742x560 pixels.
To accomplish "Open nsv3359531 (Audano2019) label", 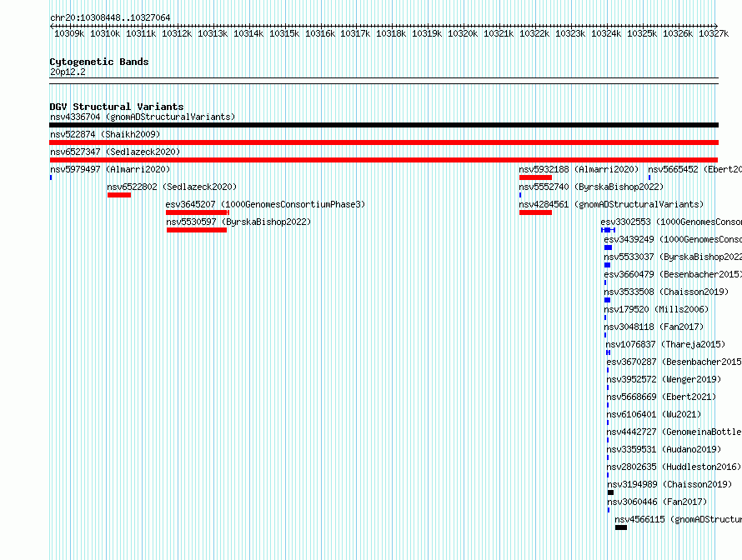I will point(664,449).
